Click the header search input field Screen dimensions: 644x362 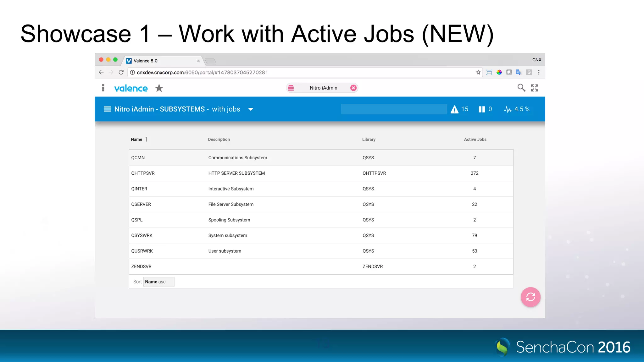[x=394, y=109]
